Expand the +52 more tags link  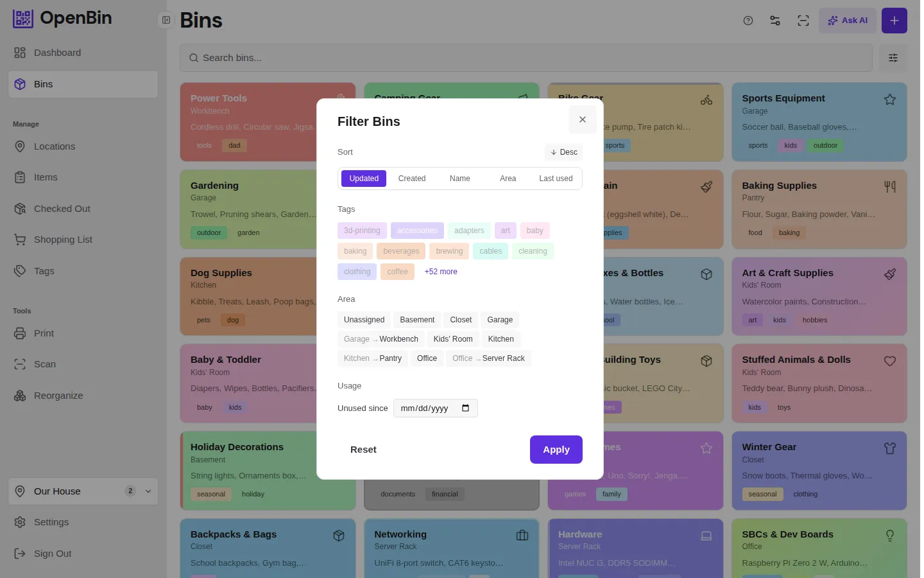(x=441, y=272)
